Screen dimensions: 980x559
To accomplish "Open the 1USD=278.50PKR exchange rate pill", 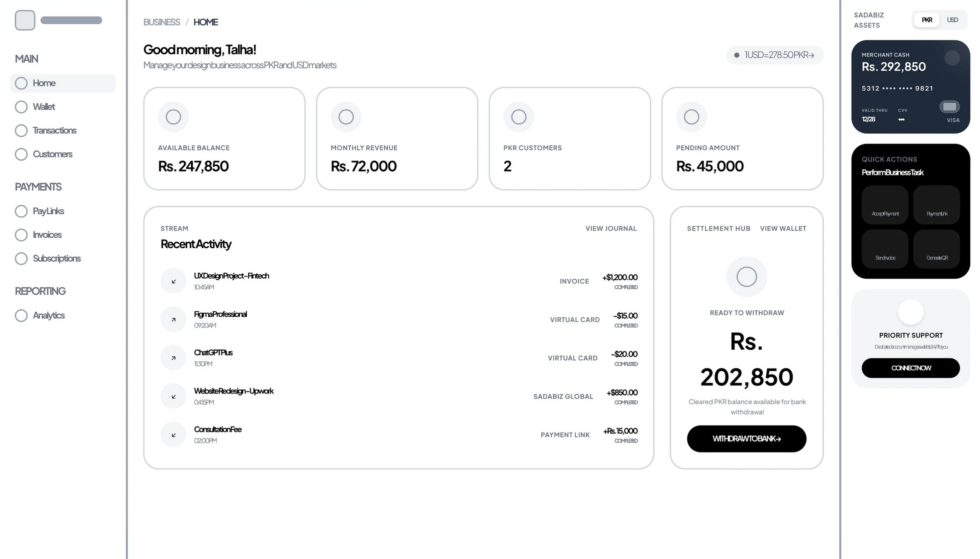I will coord(775,55).
